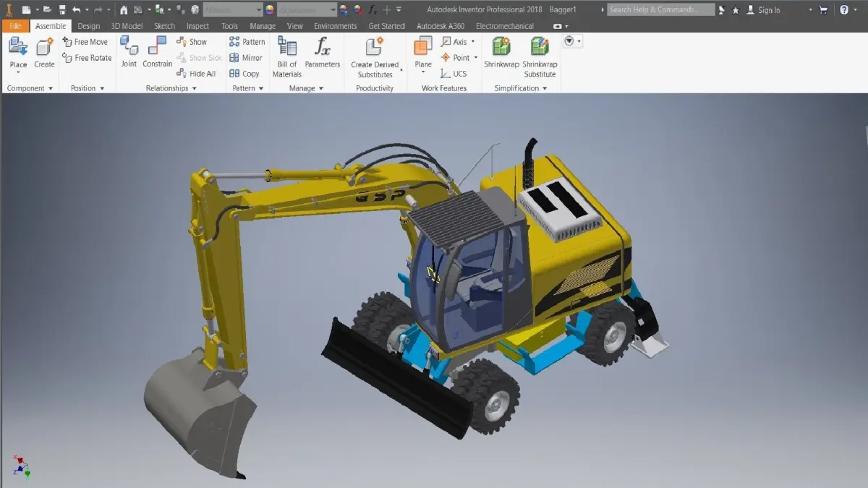This screenshot has height=488, width=868.
Task: Expand the Position panel dropdown
Action: coord(102,88)
